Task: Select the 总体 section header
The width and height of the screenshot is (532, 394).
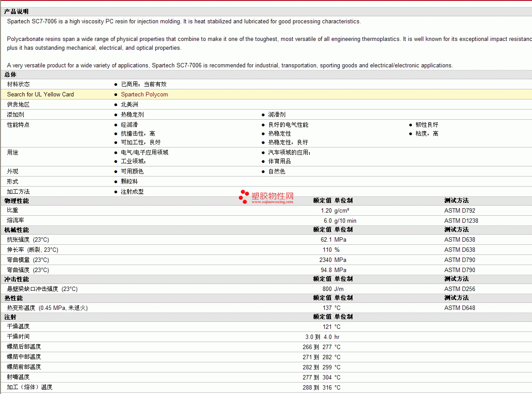Action: point(10,75)
